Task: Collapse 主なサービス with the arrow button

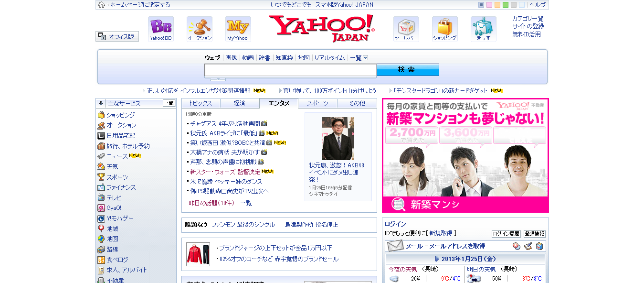Action: [x=101, y=103]
